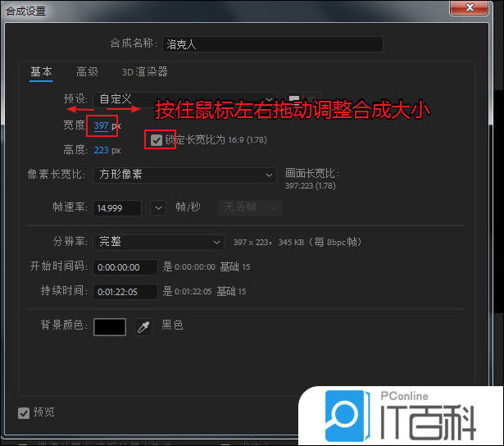Click the 持续时间 field 0:01:22:05
Screen dimensions: 504x446
pos(125,292)
